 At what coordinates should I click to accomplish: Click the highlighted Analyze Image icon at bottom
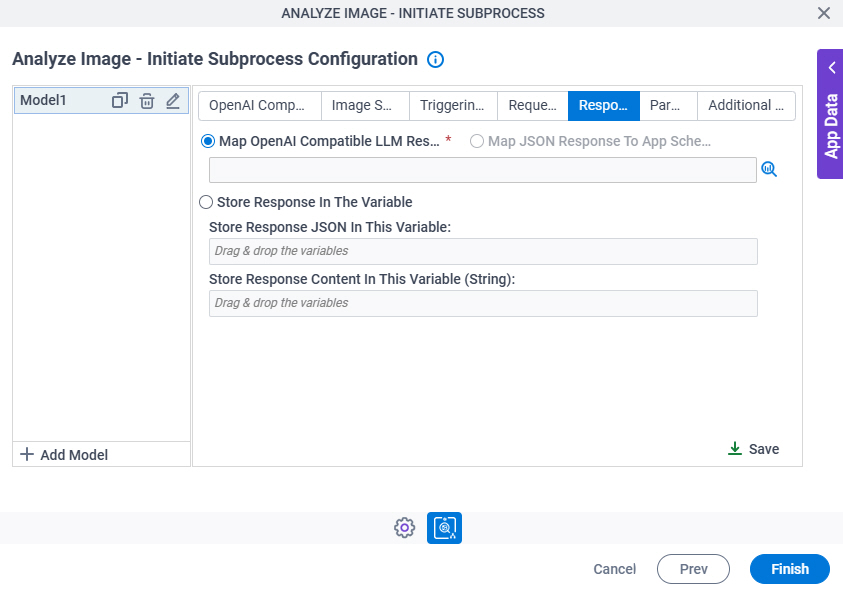[x=444, y=528]
